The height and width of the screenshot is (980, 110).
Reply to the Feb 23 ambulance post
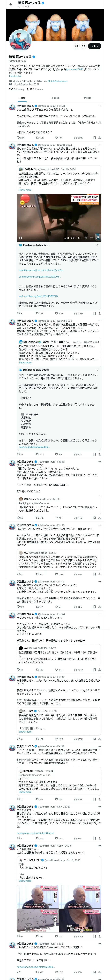click(18, 138)
